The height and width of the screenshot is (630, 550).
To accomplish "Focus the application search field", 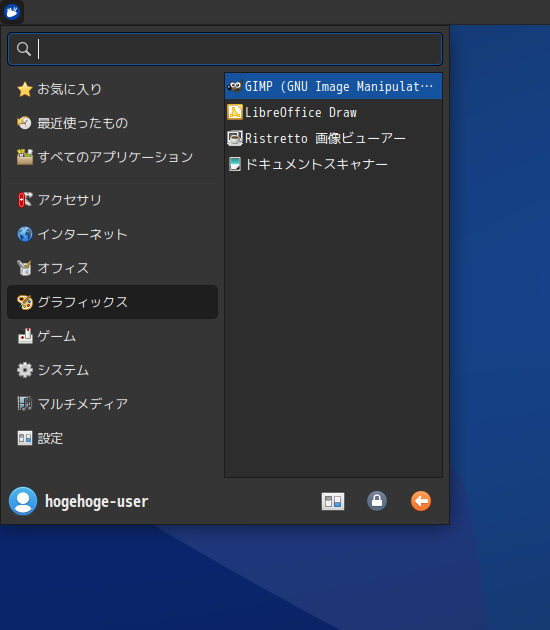I will point(225,49).
